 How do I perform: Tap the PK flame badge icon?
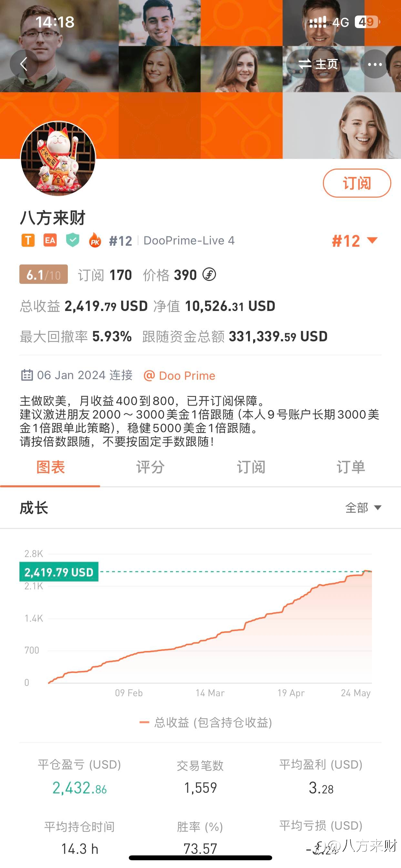95,240
